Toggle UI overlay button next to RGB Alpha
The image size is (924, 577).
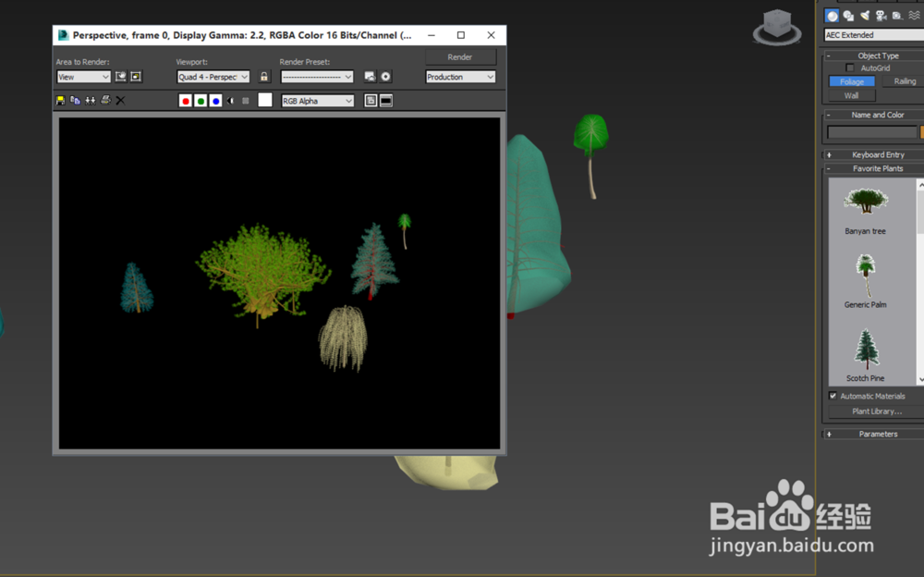point(371,101)
